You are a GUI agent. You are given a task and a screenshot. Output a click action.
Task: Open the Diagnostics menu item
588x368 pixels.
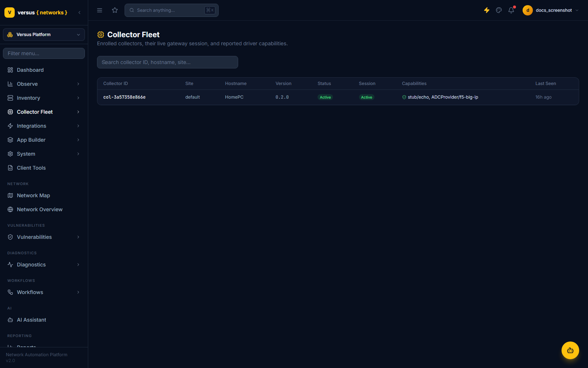[x=44, y=265]
